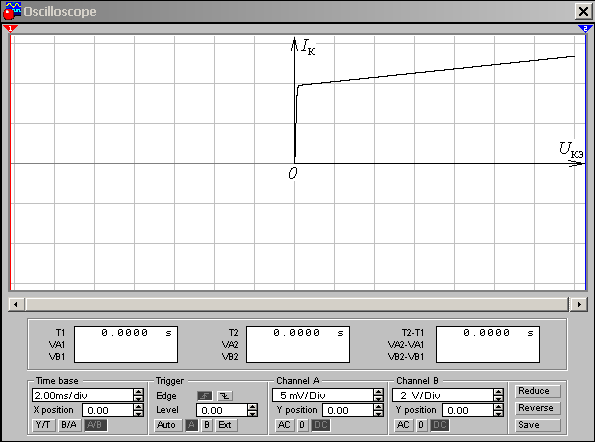Screen dimensions: 595x443
Task: Set Channel B coupling to DC
Action: click(439, 425)
